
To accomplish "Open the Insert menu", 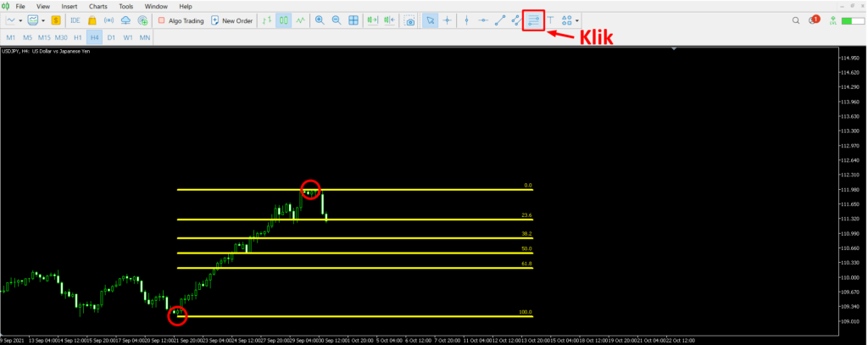I will (x=70, y=6).
